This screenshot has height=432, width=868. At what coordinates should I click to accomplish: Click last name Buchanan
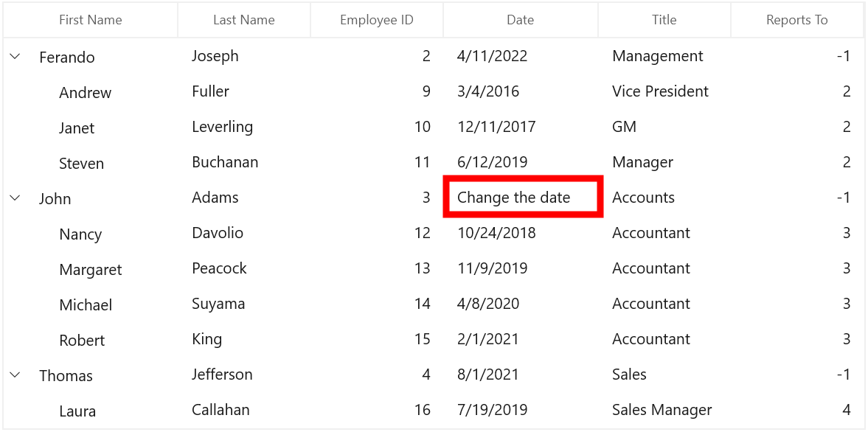225,162
